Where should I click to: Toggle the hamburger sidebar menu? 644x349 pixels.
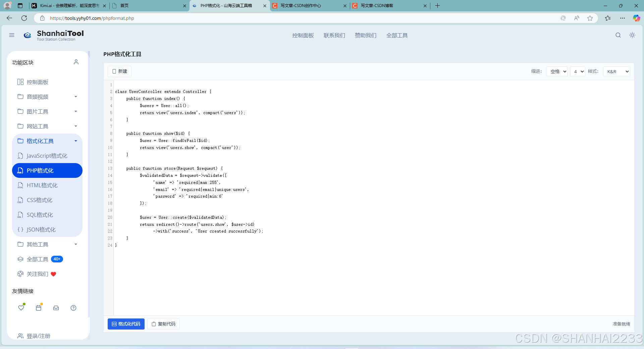[x=12, y=35]
